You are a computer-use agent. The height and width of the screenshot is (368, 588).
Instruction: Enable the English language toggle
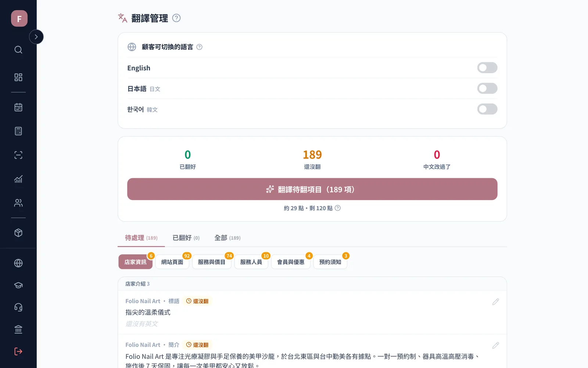click(x=487, y=68)
